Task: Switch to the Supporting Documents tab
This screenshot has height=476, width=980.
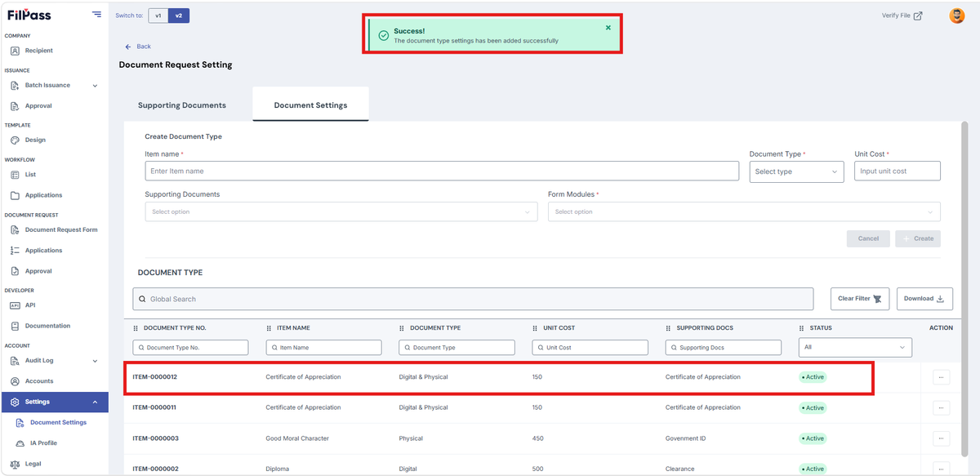Action: pos(182,105)
